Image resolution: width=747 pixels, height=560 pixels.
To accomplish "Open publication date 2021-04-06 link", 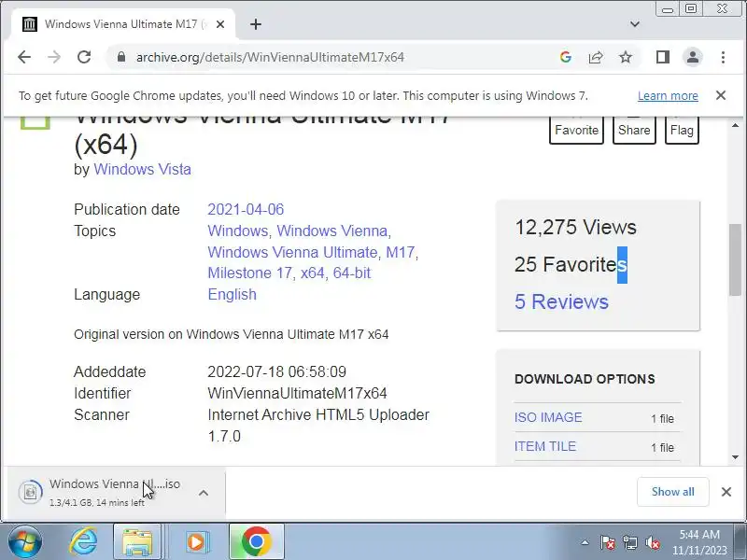I will point(246,209).
